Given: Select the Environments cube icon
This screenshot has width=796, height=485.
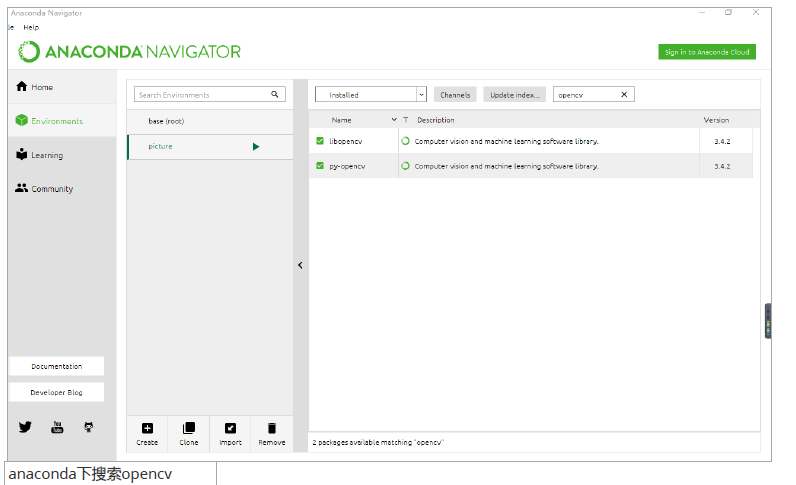Looking at the screenshot, I should [x=21, y=120].
